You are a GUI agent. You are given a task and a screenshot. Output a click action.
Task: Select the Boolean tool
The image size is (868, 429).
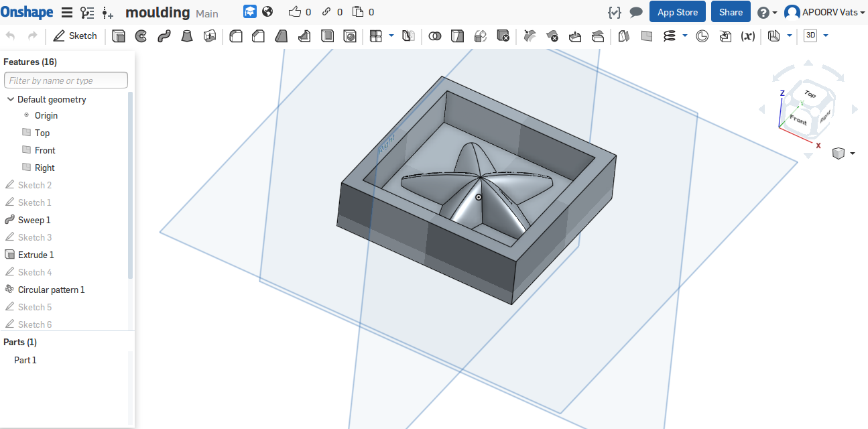[x=435, y=36]
